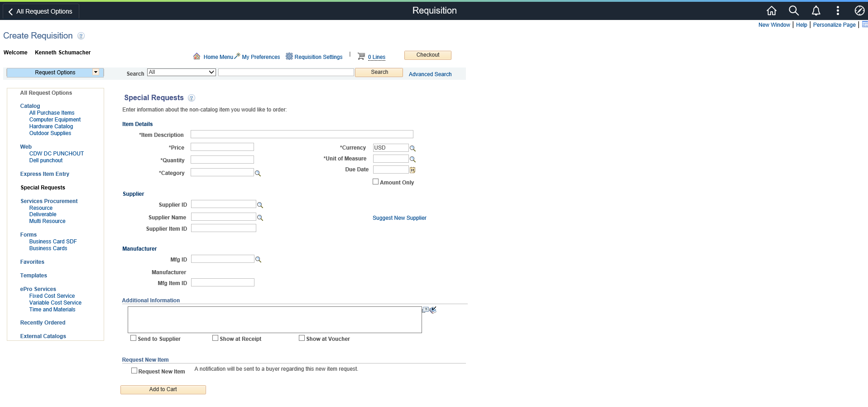
Task: Look up Supplier Name magnifier icon
Action: pos(260,218)
